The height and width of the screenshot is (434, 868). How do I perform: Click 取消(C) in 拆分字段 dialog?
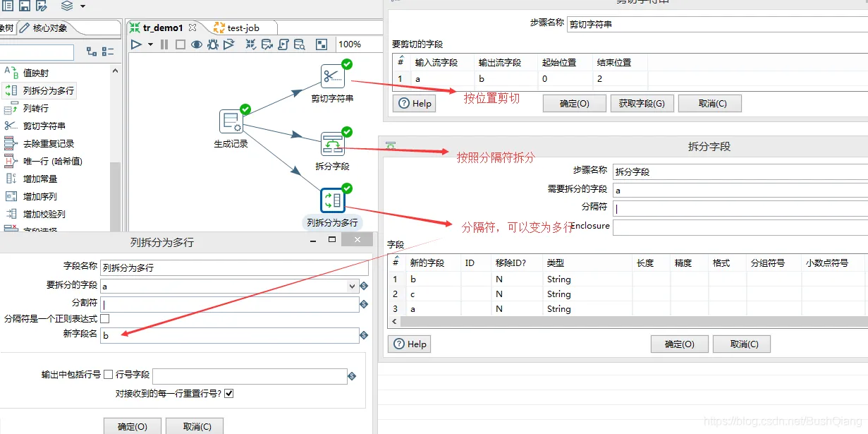[x=742, y=344]
